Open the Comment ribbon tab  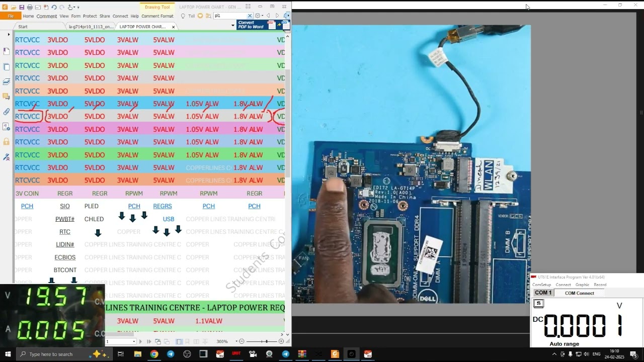pyautogui.click(x=47, y=16)
